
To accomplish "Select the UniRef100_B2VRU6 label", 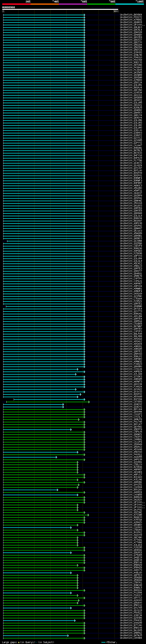I will click(x=131, y=467).
